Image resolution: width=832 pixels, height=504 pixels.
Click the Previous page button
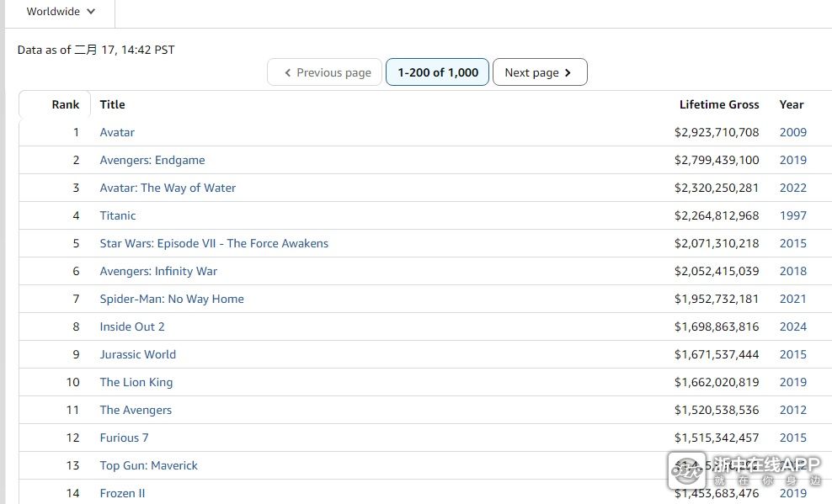325,72
